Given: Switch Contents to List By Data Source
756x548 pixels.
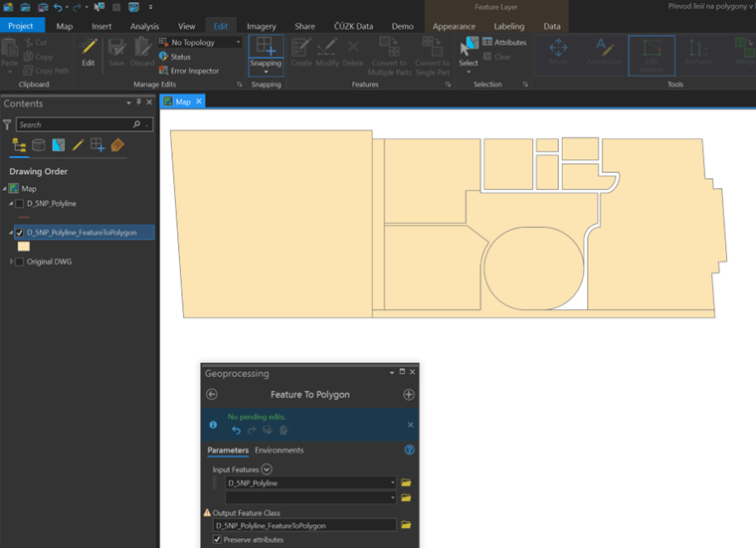Looking at the screenshot, I should (38, 145).
